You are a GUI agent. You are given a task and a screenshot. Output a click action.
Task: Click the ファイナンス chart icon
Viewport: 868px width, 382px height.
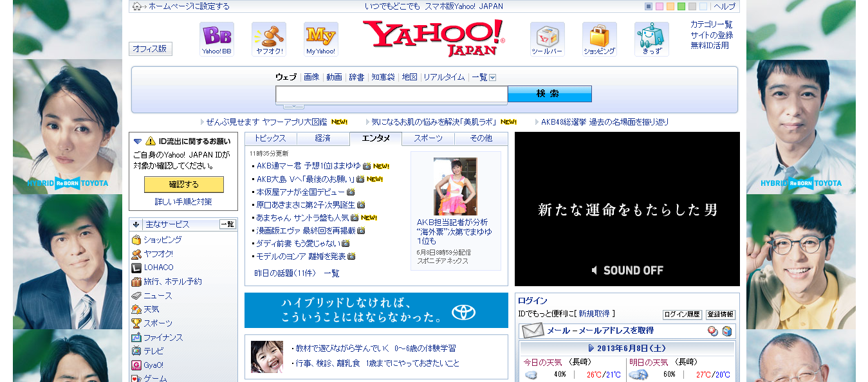[136, 338]
